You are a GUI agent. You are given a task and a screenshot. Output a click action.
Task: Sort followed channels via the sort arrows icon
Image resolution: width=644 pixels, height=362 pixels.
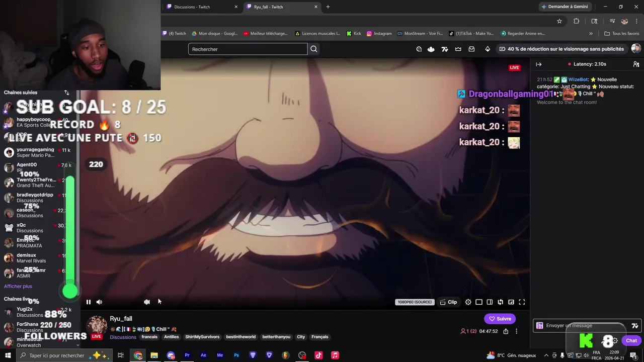tap(66, 93)
